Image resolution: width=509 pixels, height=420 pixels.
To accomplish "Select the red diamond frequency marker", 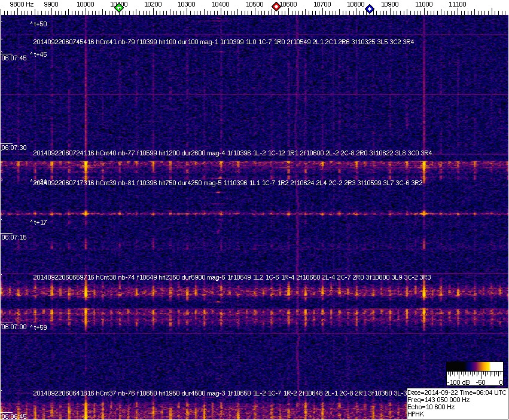I will (276, 7).
